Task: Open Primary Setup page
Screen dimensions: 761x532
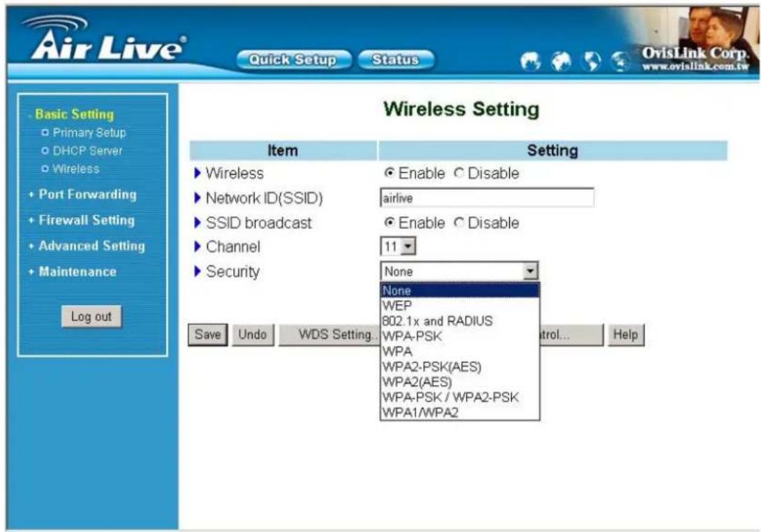Action: pos(89,133)
